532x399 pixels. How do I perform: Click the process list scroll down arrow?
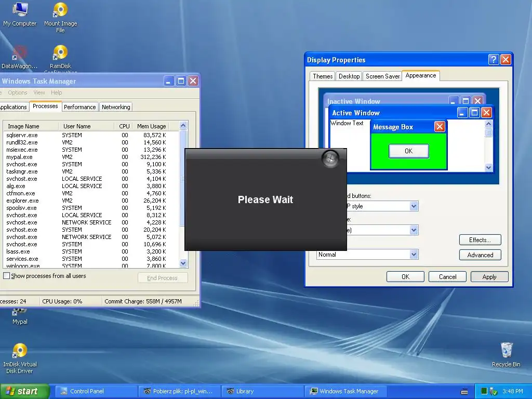coord(183,263)
